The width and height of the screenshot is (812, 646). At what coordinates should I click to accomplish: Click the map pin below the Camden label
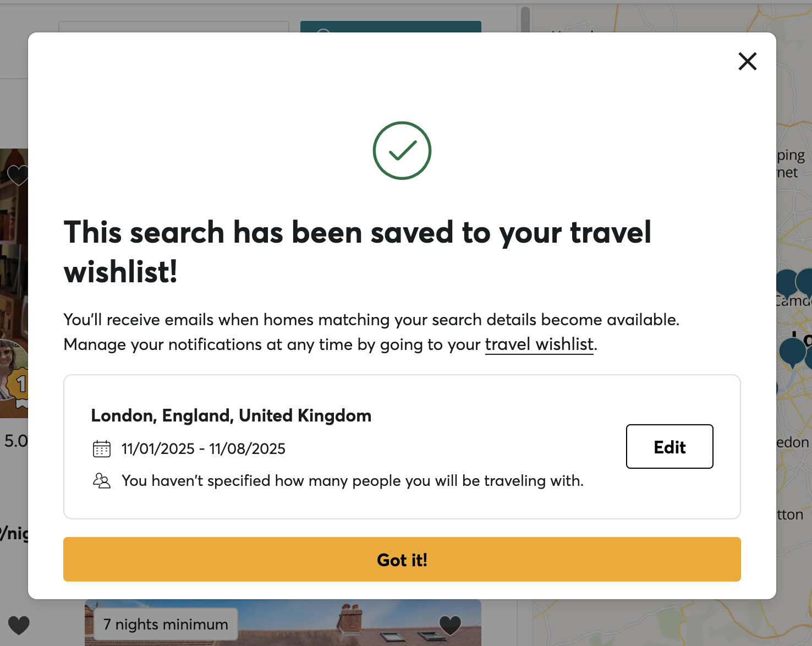pyautogui.click(x=792, y=351)
